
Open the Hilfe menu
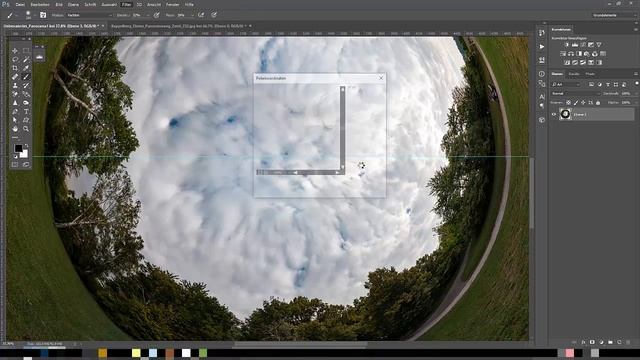click(189, 4)
